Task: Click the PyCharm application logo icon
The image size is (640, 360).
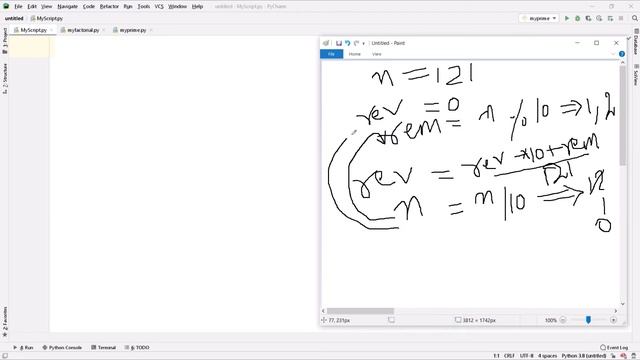Action: click(x=6, y=6)
